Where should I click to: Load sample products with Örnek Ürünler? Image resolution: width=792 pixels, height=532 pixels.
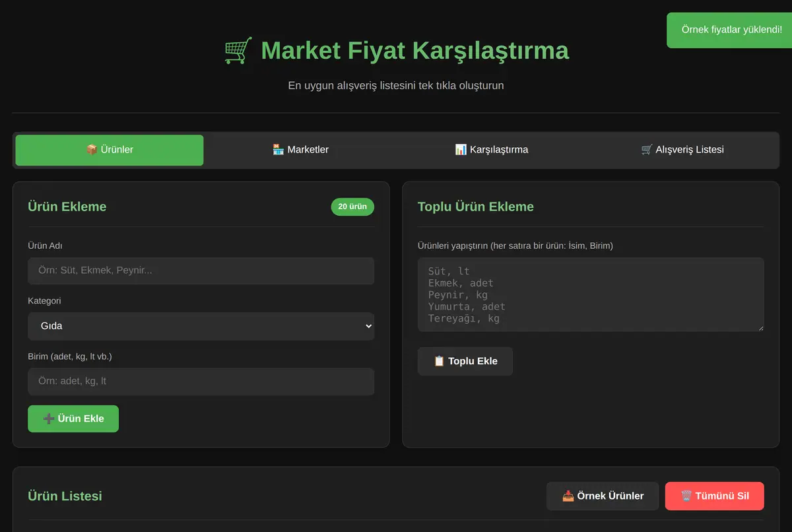pos(603,496)
